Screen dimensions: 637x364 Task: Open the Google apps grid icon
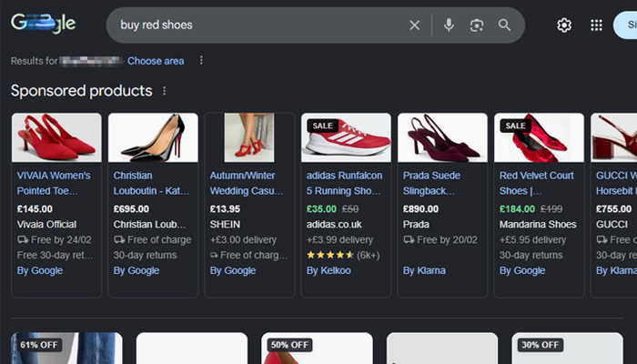tap(596, 25)
